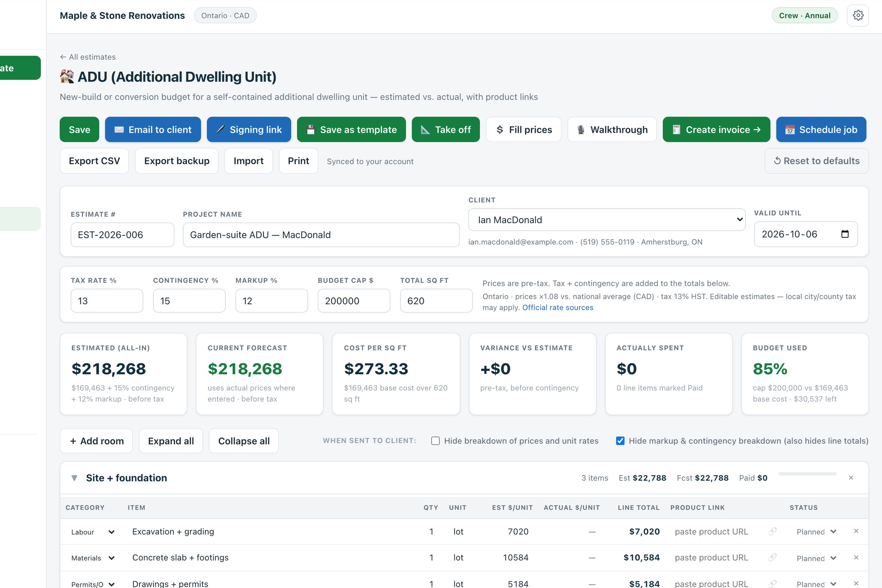Enable Hide breakdown of prices and unit rates

pos(435,441)
